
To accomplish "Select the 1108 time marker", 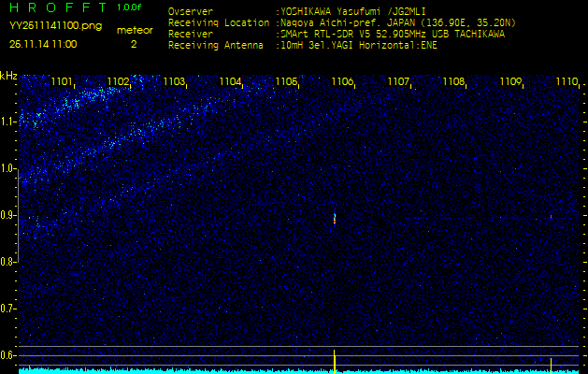I will (454, 82).
